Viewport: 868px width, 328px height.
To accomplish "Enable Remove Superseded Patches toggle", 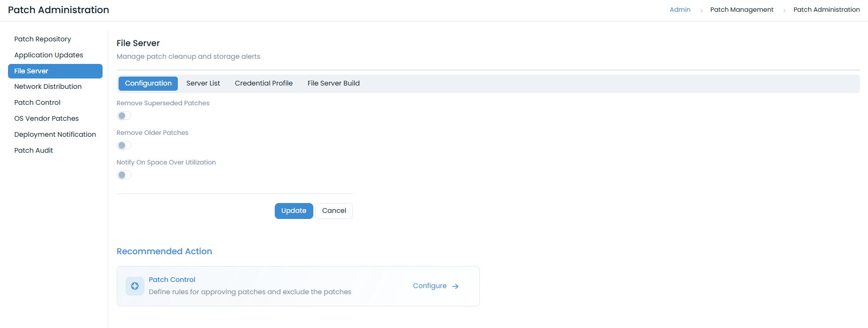I will point(124,116).
